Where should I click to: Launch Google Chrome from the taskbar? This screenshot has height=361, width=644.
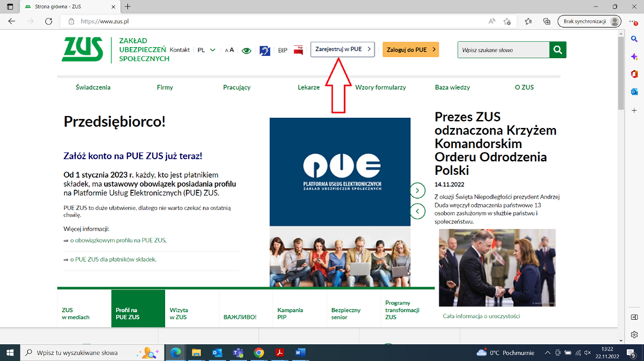click(x=259, y=352)
